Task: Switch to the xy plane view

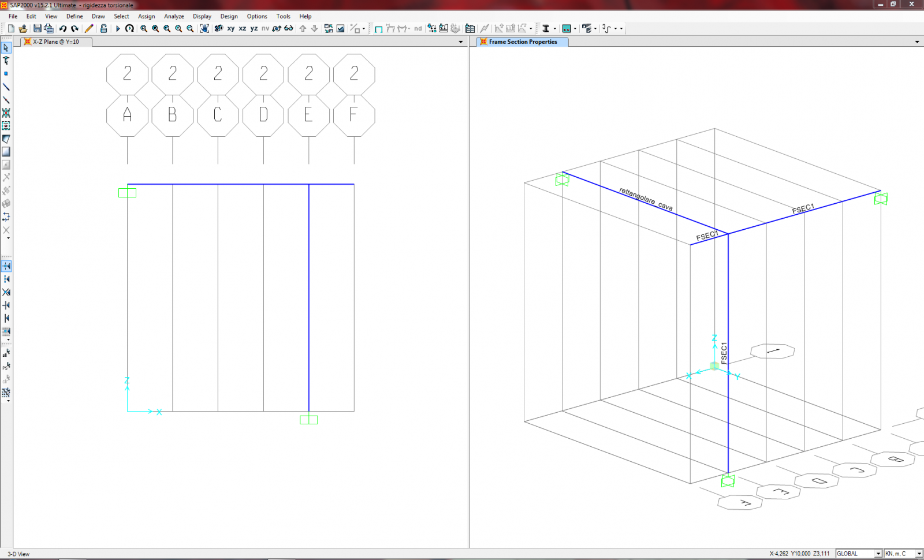Action: 231,28
